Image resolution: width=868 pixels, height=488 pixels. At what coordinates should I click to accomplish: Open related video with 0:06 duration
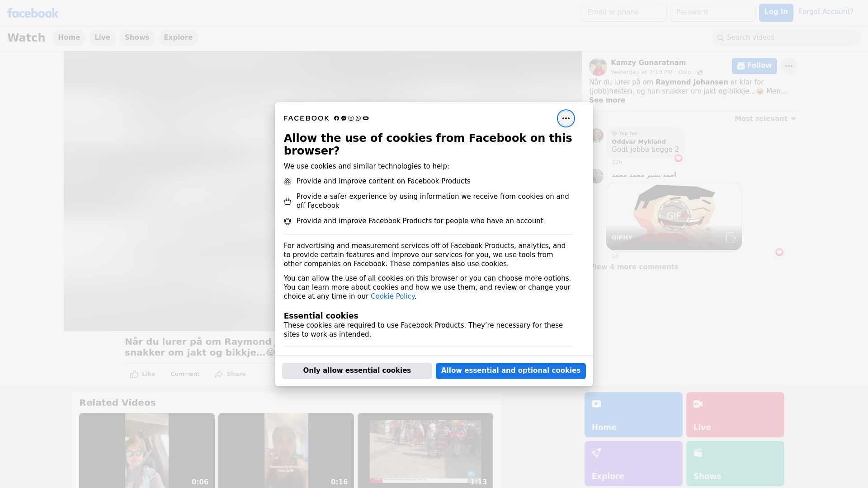click(x=147, y=450)
